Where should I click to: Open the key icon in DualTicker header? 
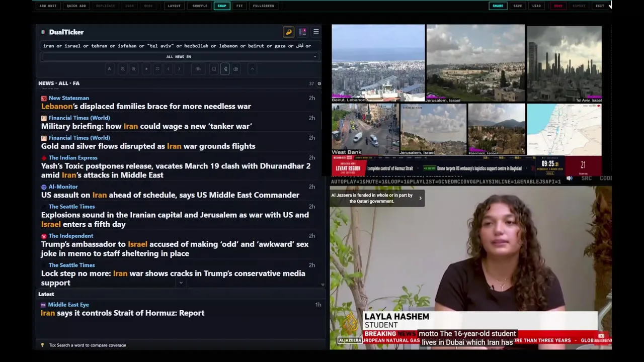[288, 32]
